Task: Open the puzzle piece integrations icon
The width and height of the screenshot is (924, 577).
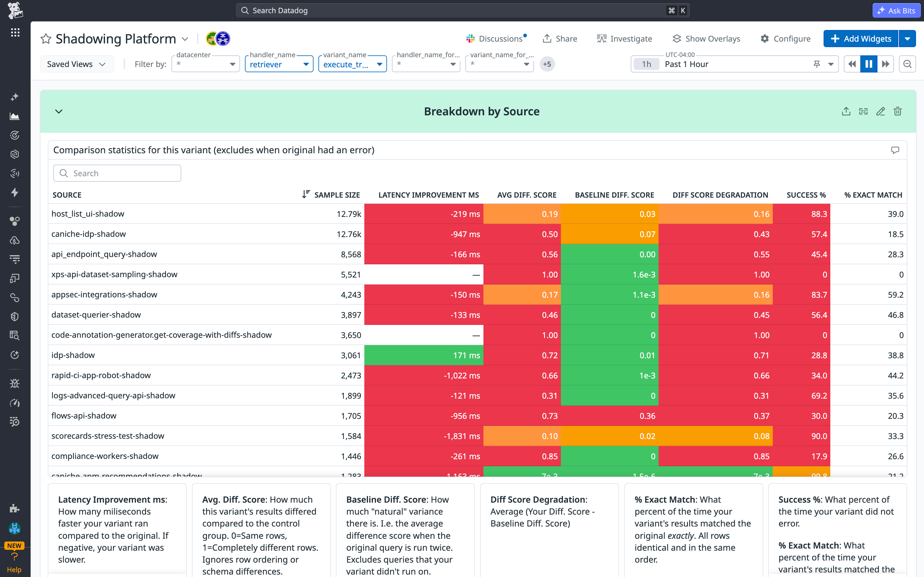Action: coord(15,508)
